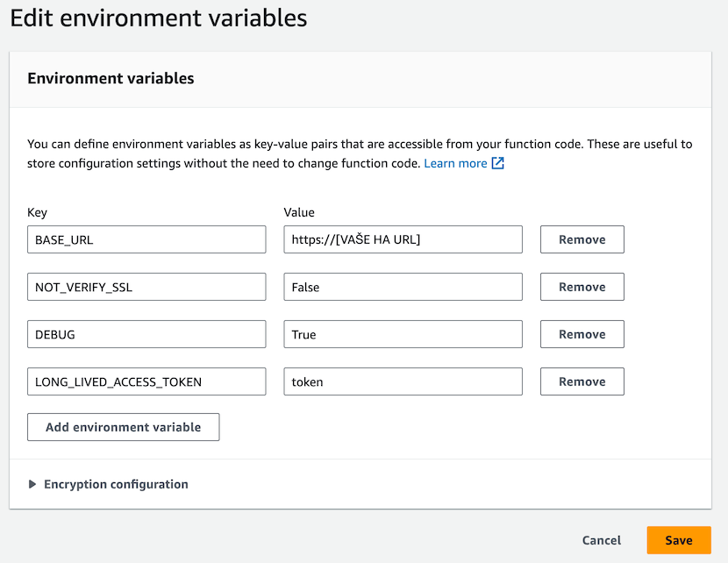Click the https://[VAŠE HA URL] value field

click(x=403, y=239)
